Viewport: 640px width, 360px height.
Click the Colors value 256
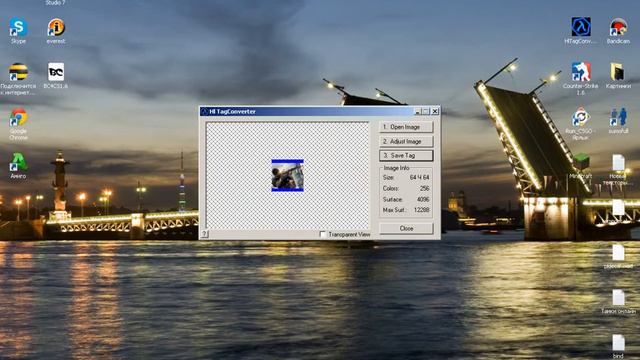click(424, 189)
